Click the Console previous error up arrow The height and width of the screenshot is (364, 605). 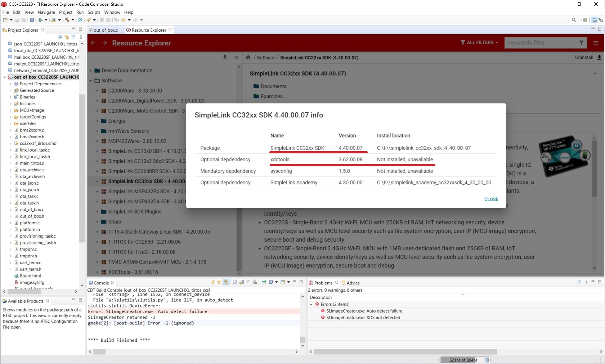(219, 282)
